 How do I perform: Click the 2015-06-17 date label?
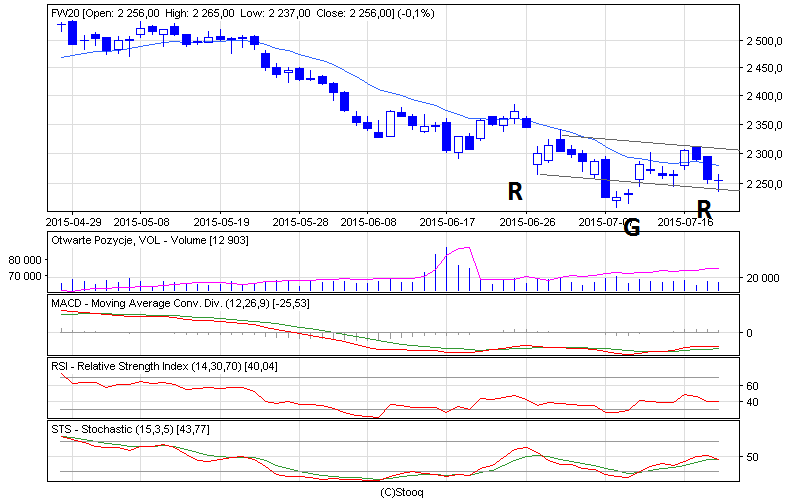(x=447, y=222)
